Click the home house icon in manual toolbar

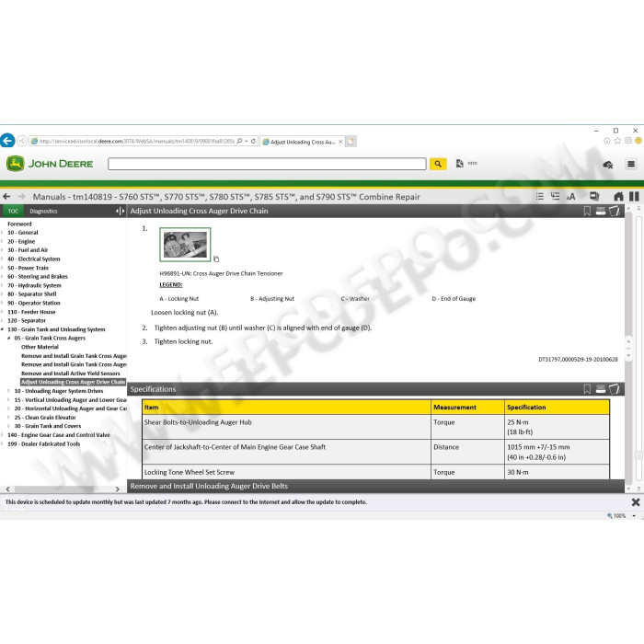[x=618, y=197]
